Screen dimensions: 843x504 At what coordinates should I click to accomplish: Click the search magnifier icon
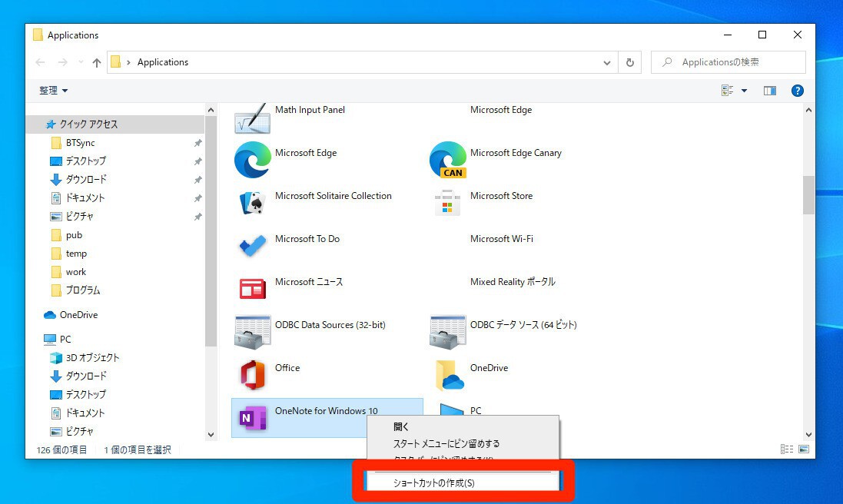667,62
